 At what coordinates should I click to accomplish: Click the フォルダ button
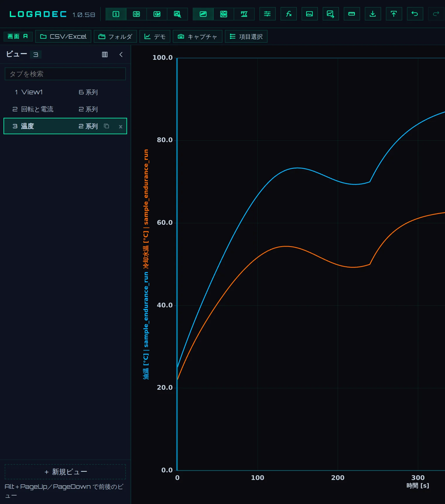[115, 36]
